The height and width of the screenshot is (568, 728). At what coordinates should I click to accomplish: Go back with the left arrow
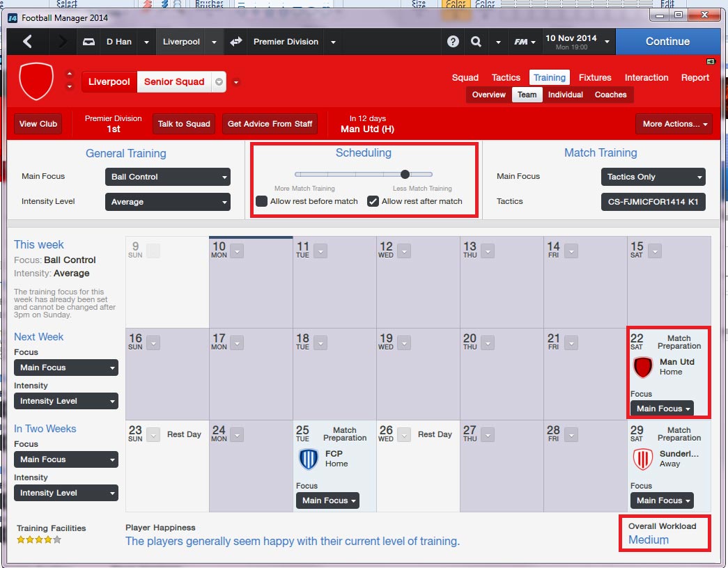[27, 42]
